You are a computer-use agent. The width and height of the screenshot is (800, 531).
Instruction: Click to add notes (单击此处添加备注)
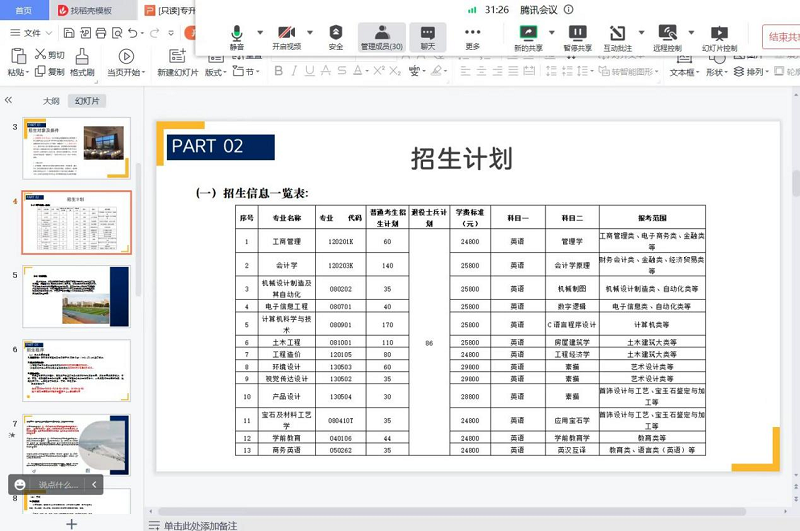point(200,524)
